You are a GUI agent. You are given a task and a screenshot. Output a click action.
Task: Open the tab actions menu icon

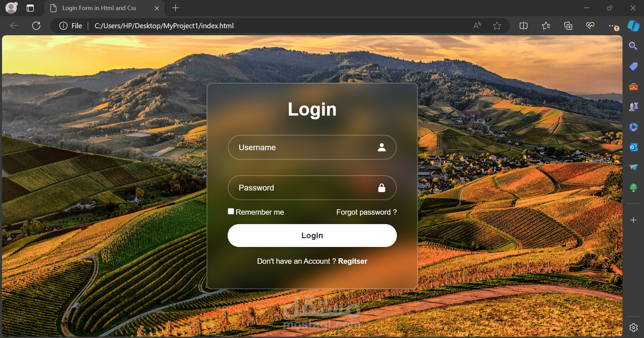[x=30, y=8]
